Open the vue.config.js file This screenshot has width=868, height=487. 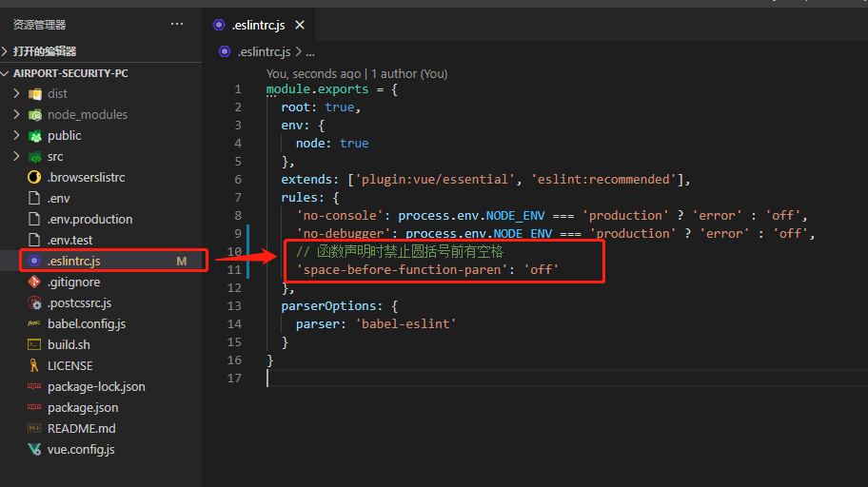click(x=81, y=449)
